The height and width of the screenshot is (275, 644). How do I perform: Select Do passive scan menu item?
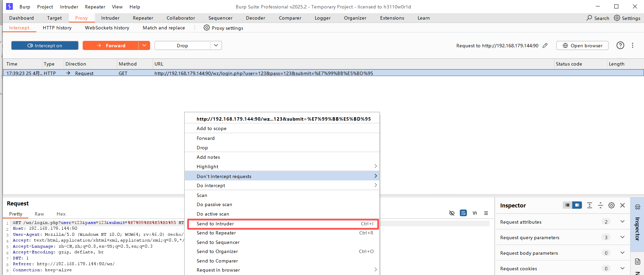click(x=282, y=204)
